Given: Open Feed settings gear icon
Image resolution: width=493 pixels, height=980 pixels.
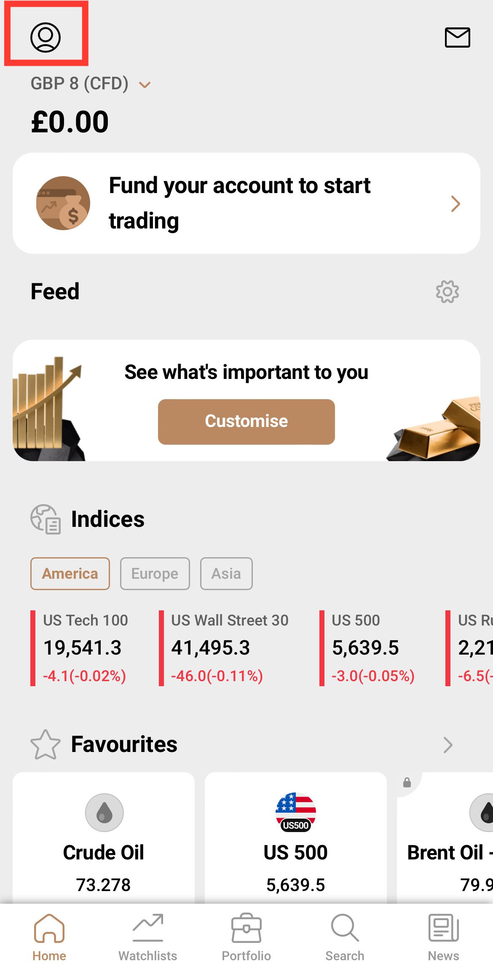Looking at the screenshot, I should tap(447, 291).
